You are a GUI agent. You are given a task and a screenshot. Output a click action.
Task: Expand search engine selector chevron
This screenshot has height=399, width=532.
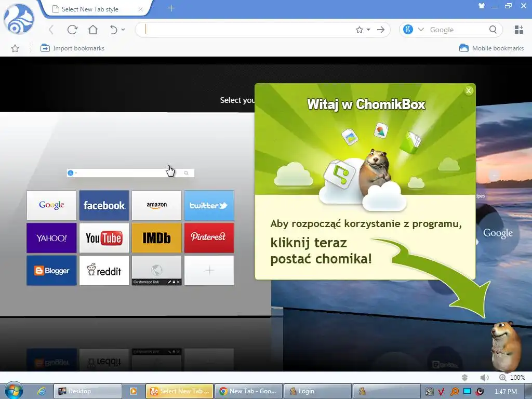[421, 30]
